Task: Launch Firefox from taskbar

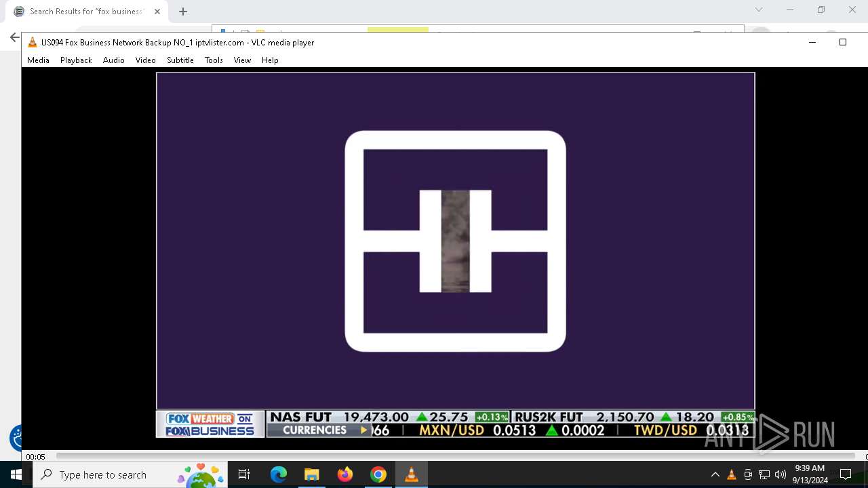Action: (344, 474)
